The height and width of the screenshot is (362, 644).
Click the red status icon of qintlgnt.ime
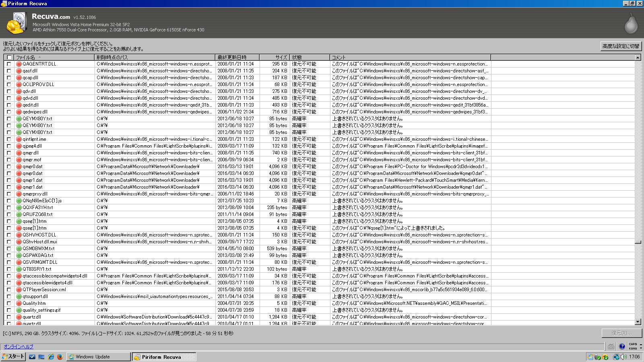tap(19, 139)
